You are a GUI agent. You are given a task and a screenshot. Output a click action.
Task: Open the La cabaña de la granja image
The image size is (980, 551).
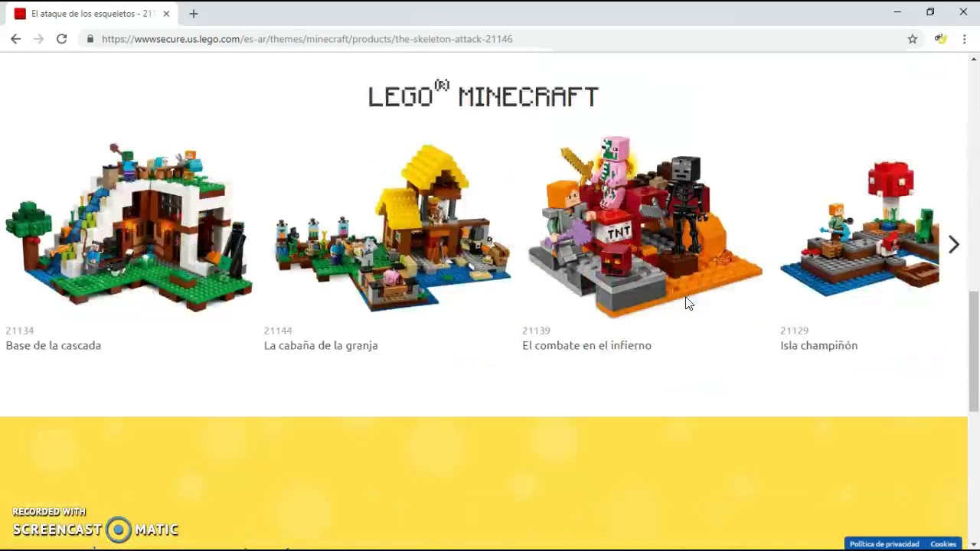click(392, 227)
